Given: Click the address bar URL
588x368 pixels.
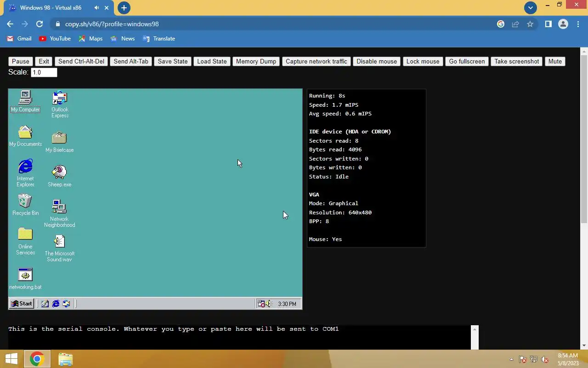Looking at the screenshot, I should click(x=112, y=24).
